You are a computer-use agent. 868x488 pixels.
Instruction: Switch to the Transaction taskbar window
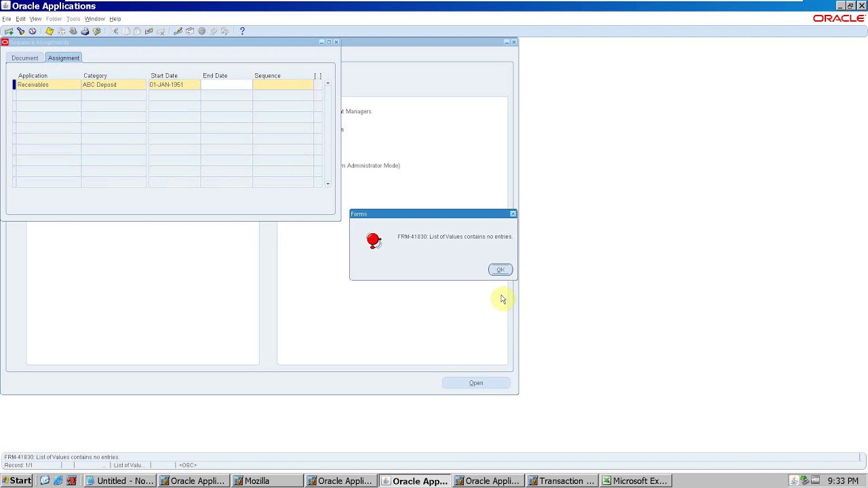pos(562,481)
